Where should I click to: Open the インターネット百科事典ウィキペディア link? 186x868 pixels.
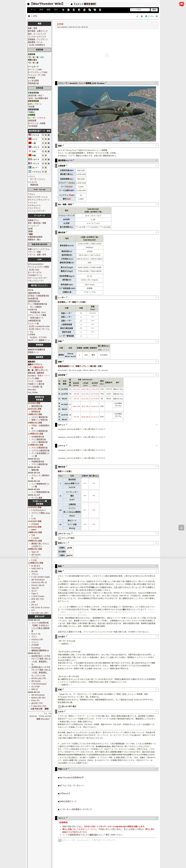76,809
